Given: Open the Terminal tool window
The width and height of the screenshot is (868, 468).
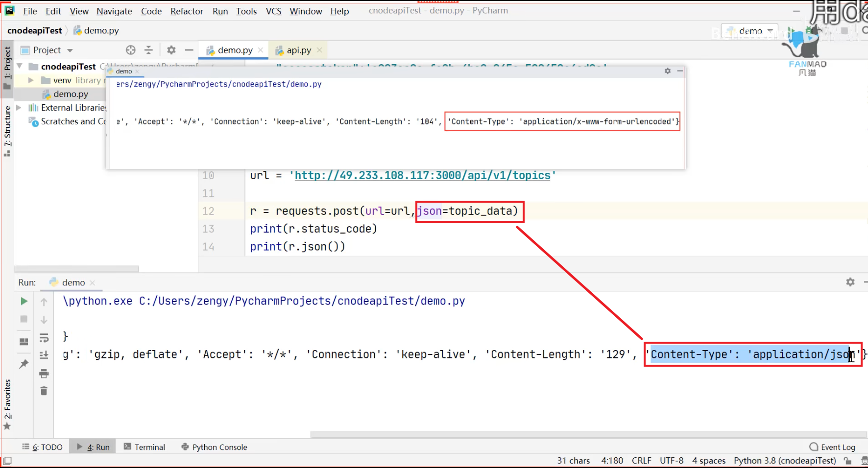Looking at the screenshot, I should (145, 447).
